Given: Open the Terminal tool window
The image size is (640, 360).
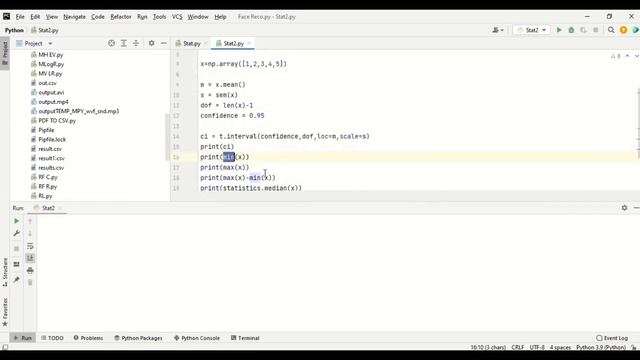Looking at the screenshot, I should pos(245,338).
